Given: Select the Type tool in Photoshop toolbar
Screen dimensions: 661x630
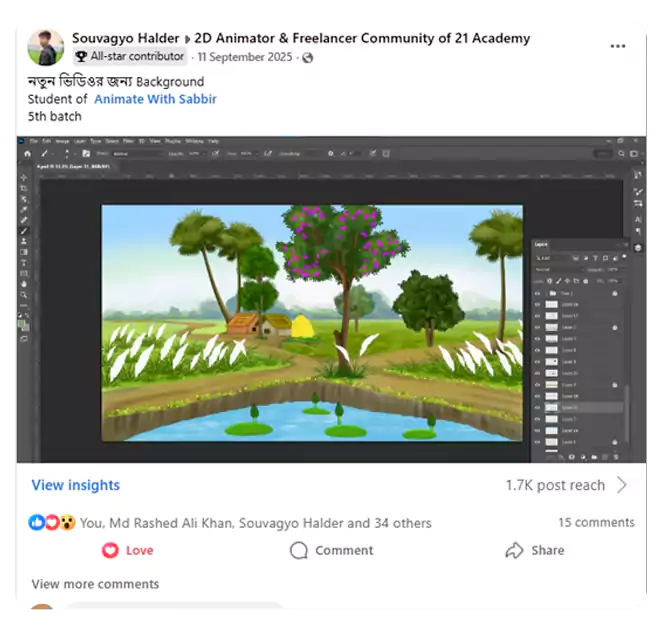Looking at the screenshot, I should [x=23, y=263].
